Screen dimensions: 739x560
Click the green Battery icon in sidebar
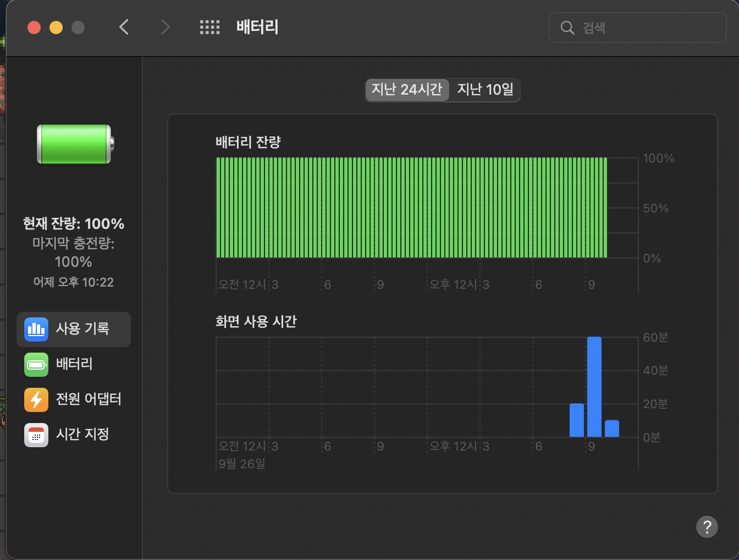click(x=36, y=364)
